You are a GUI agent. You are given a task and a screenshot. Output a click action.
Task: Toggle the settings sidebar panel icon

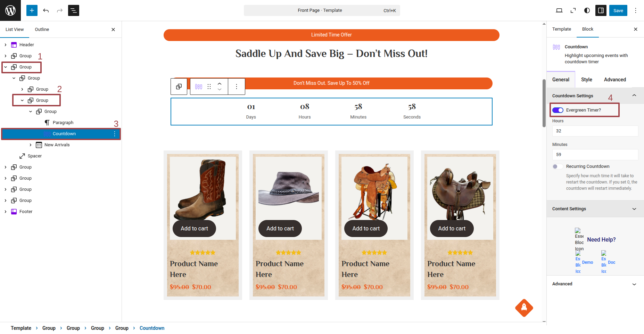coord(601,10)
